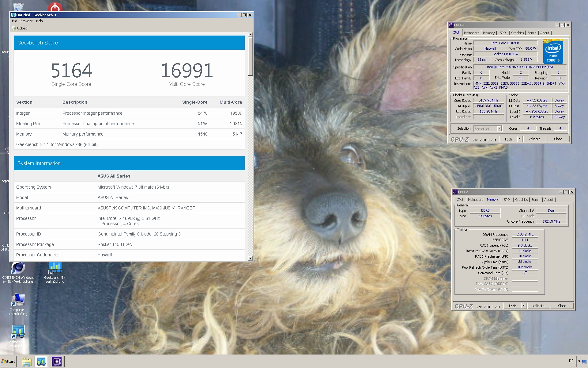This screenshot has width=588, height=368.
Task: Click the Floating Point results row
Action: coord(129,124)
